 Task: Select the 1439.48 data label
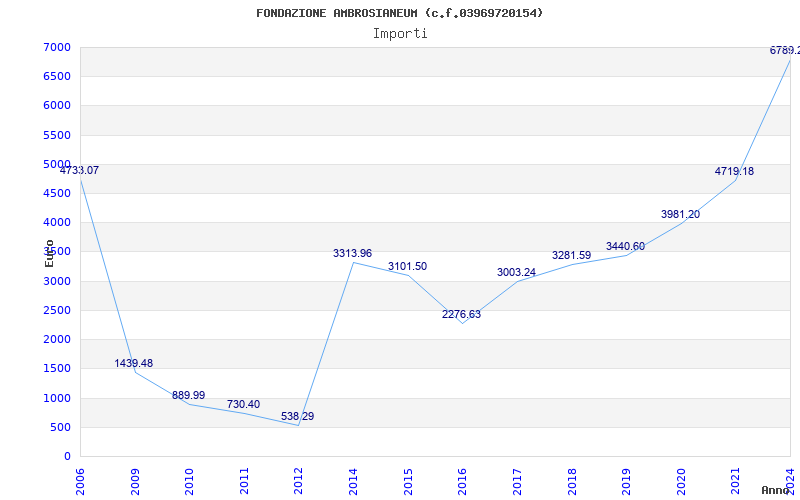[x=134, y=363]
